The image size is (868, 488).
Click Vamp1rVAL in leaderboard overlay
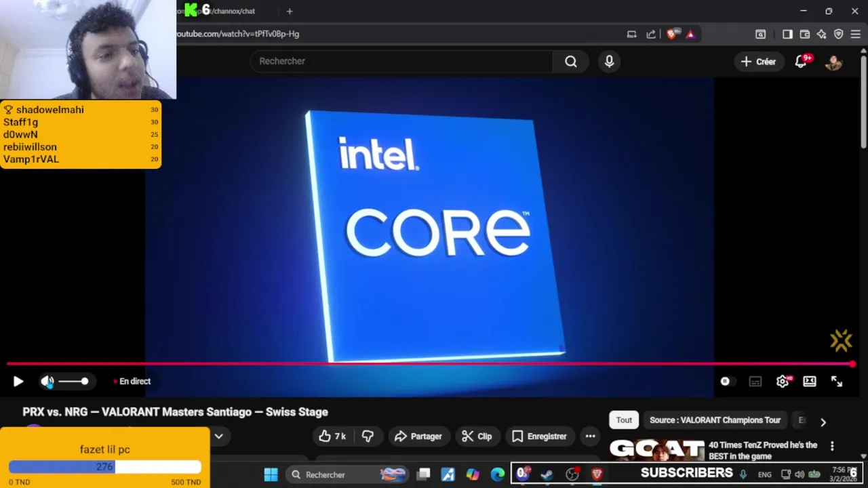click(31, 159)
